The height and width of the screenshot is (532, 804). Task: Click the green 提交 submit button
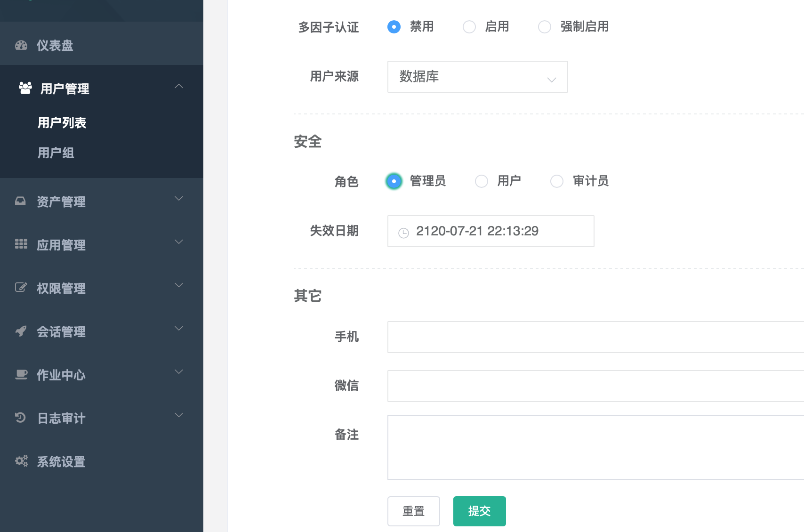tap(480, 511)
